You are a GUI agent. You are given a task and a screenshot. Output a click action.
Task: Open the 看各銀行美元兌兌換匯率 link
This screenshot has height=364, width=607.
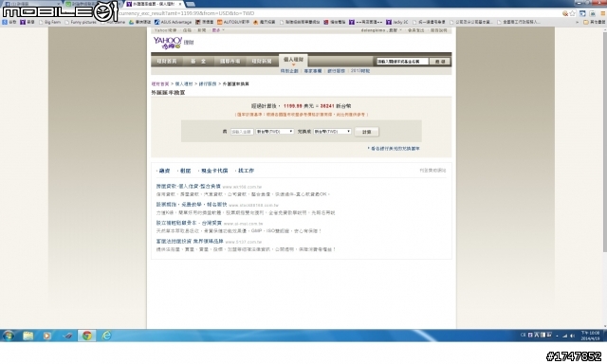[395, 149]
